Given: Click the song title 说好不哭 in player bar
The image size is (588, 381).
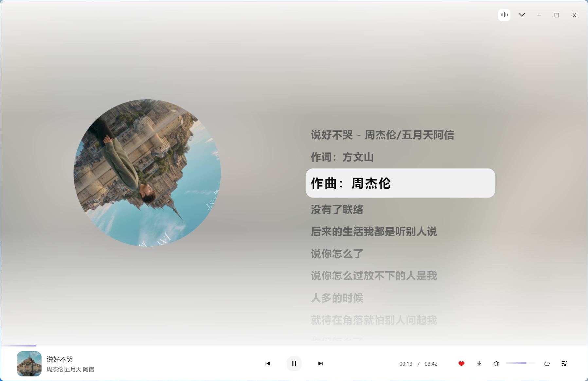Looking at the screenshot, I should tap(60, 359).
